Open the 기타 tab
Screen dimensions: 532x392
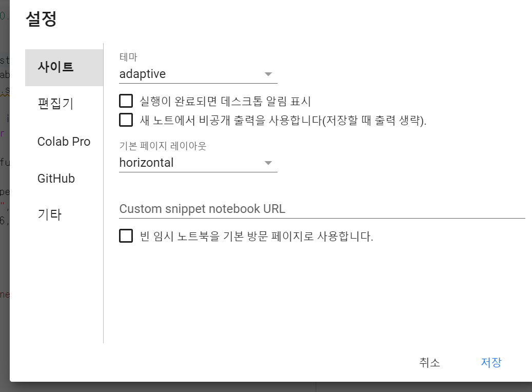[50, 214]
